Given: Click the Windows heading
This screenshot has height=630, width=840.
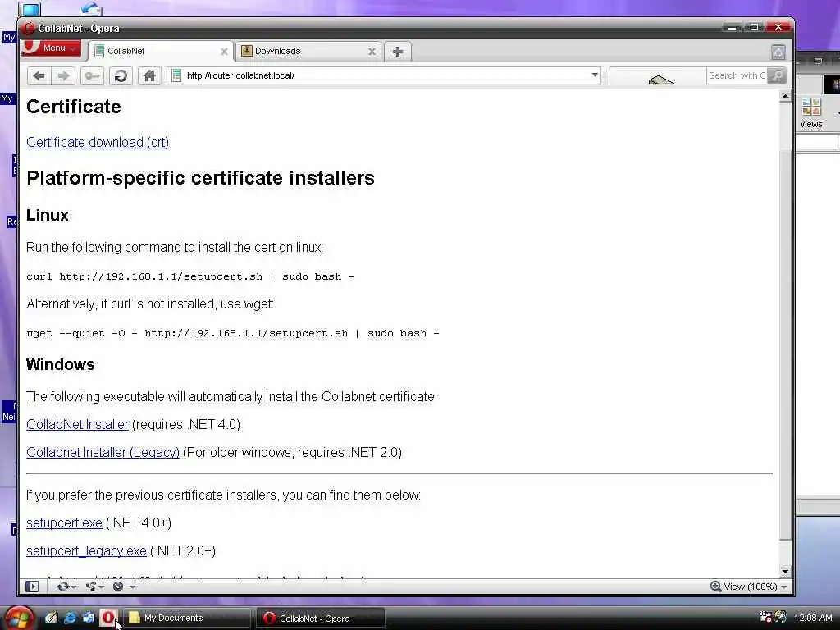Looking at the screenshot, I should [61, 364].
